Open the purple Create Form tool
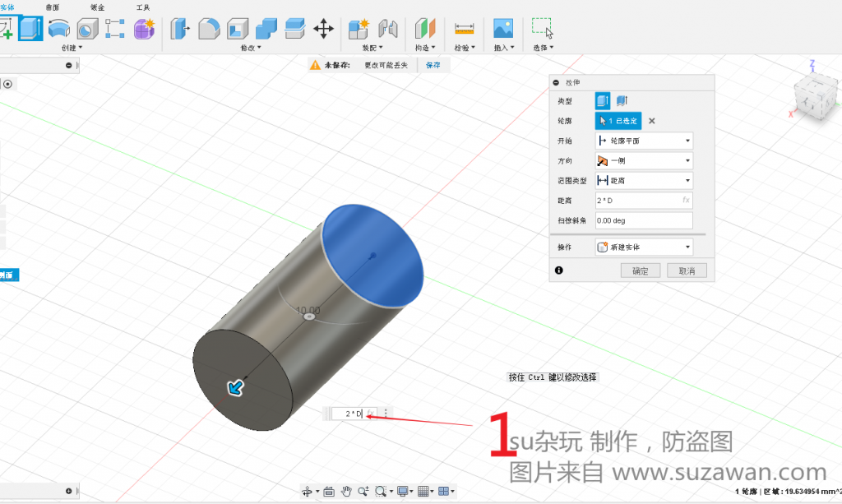842x504 pixels. point(144,29)
